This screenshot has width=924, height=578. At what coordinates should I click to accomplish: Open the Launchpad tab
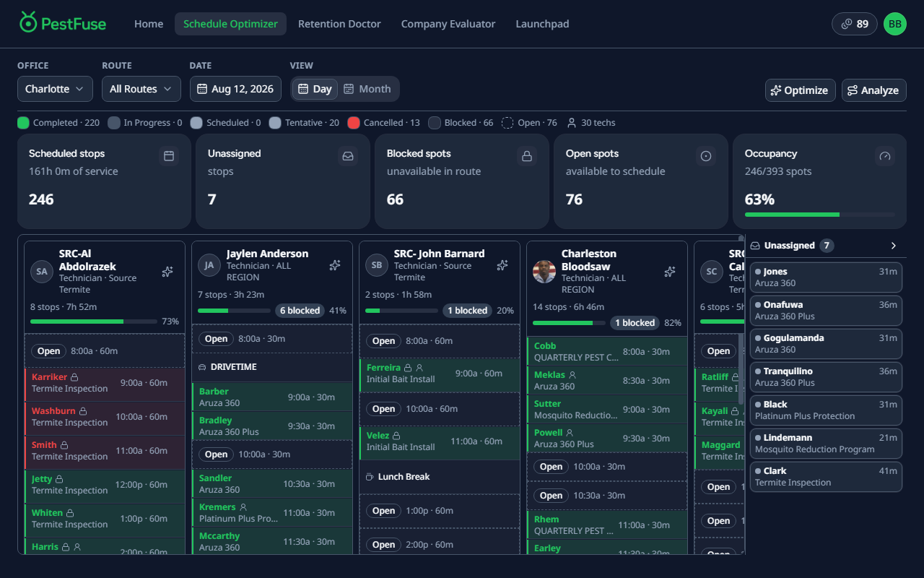tap(542, 24)
